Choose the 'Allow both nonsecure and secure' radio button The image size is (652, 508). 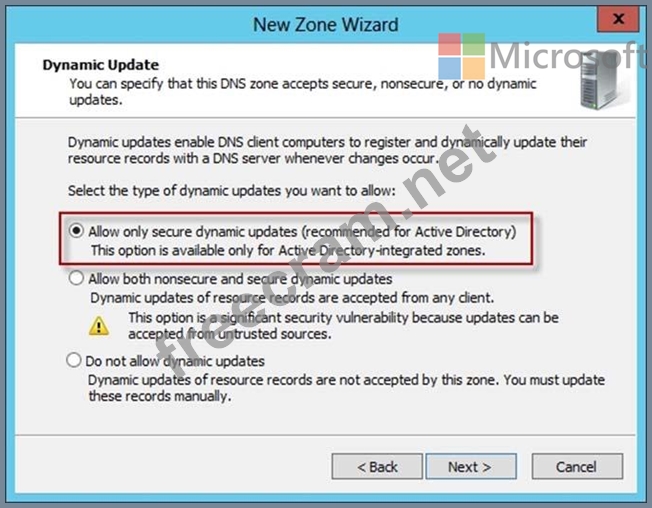76,278
